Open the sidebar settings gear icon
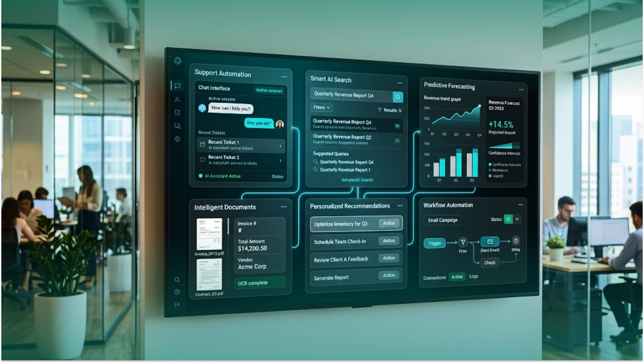The image size is (644, 363). click(x=177, y=139)
